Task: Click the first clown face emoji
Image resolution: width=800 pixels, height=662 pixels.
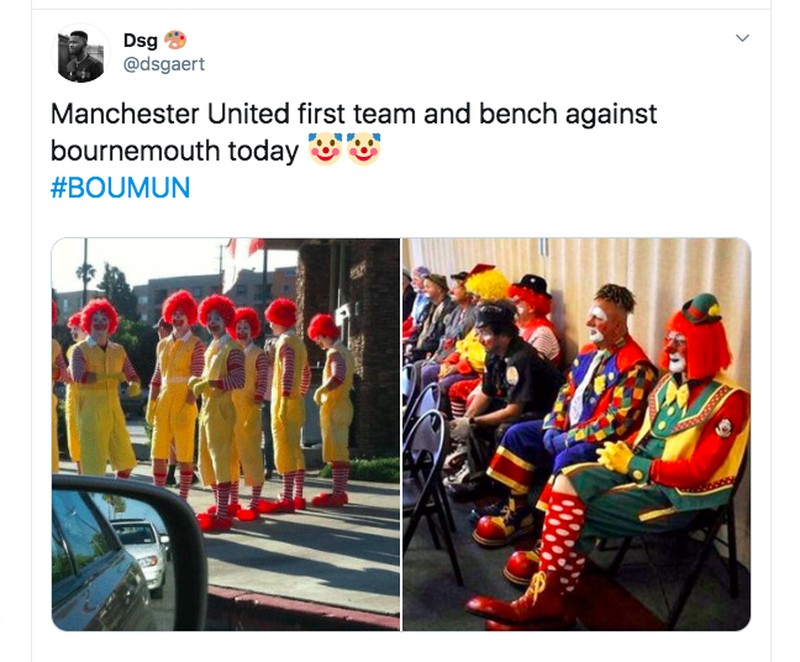Action: pyautogui.click(x=326, y=149)
